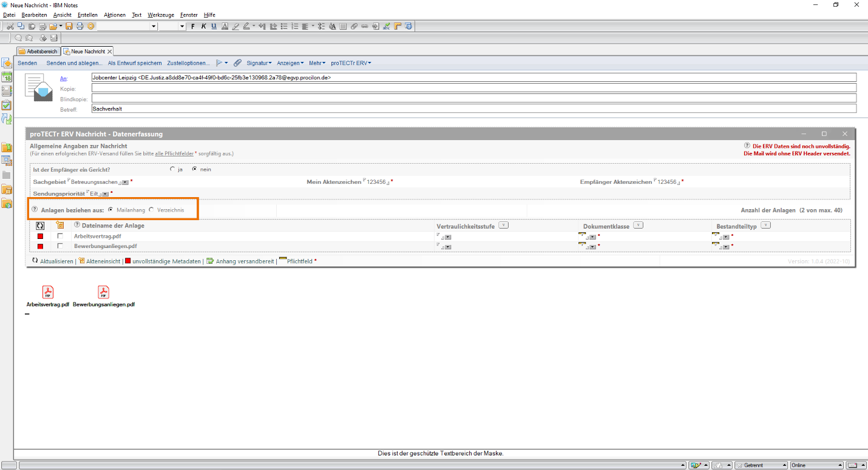Open the Sachgebiet dropdown
The width and height of the screenshot is (868, 470).
(125, 182)
